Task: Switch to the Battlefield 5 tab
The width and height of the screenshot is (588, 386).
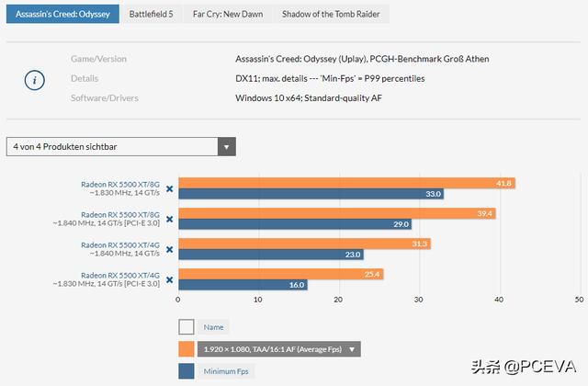Action: coord(151,15)
